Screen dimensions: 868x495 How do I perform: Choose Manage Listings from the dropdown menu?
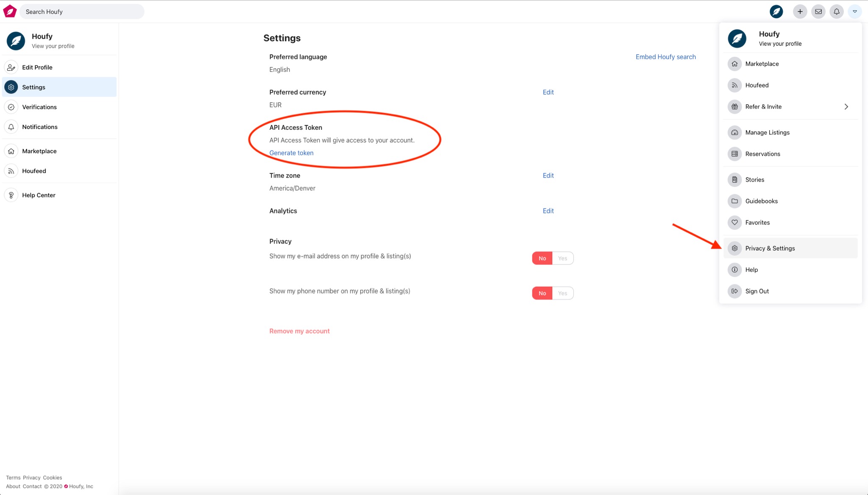[x=790, y=133]
